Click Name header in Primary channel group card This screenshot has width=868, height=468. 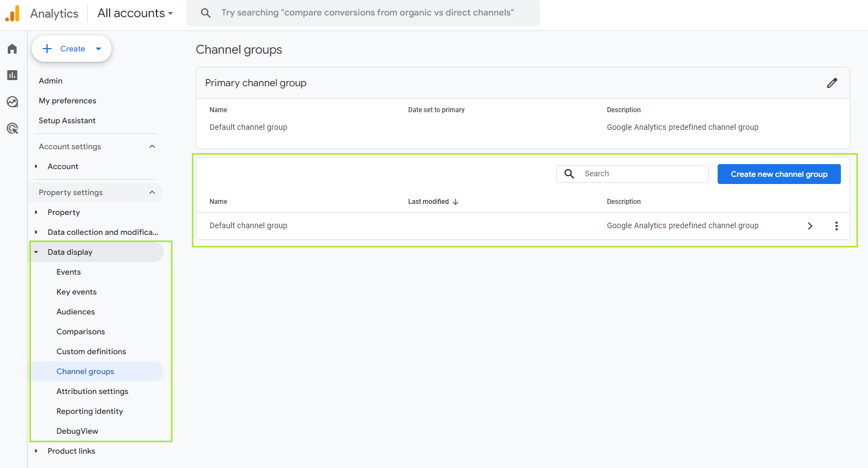[218, 110]
